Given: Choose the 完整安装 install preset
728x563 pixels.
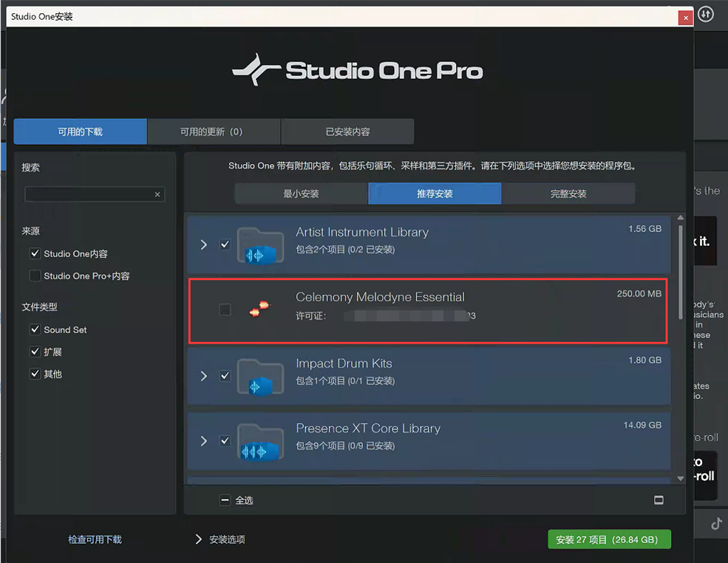Looking at the screenshot, I should click(x=568, y=194).
